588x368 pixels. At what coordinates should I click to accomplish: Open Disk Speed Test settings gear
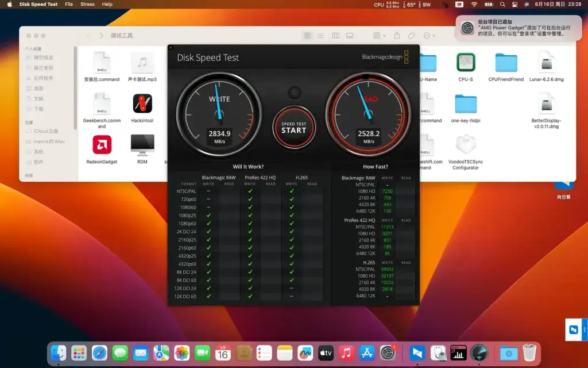click(295, 92)
